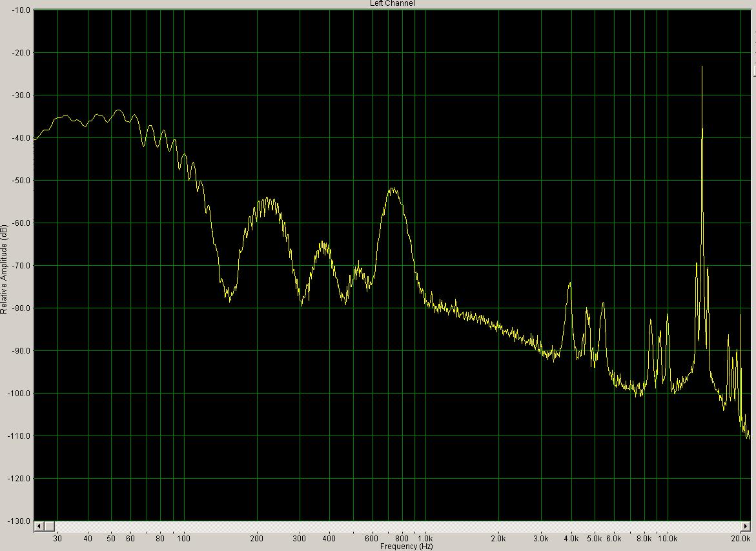Click the 40 frequency axis label
The height and width of the screenshot is (551, 756).
(x=88, y=539)
